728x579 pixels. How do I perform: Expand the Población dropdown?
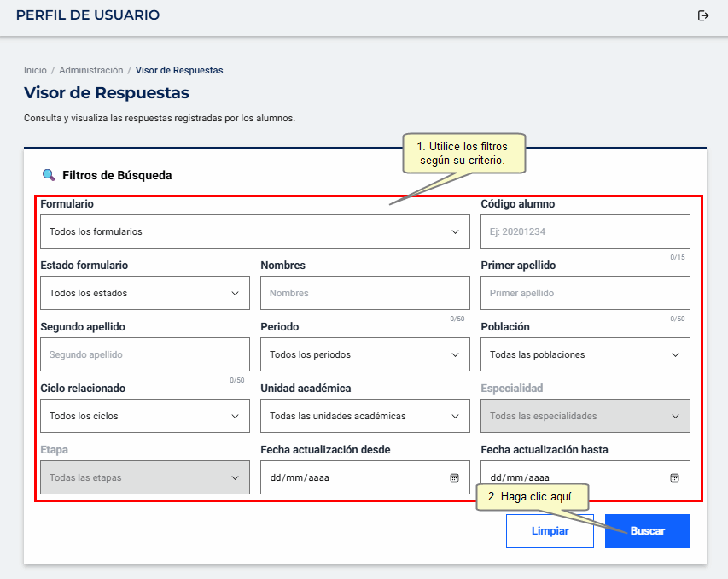coord(585,354)
